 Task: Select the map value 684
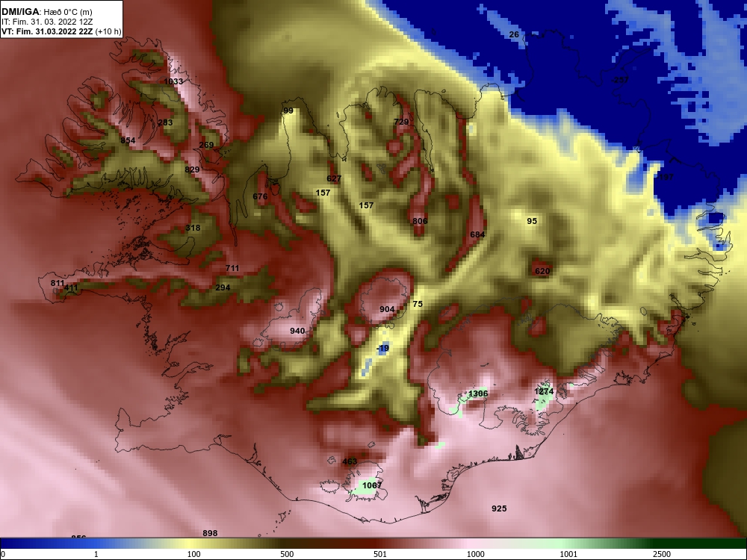click(477, 234)
